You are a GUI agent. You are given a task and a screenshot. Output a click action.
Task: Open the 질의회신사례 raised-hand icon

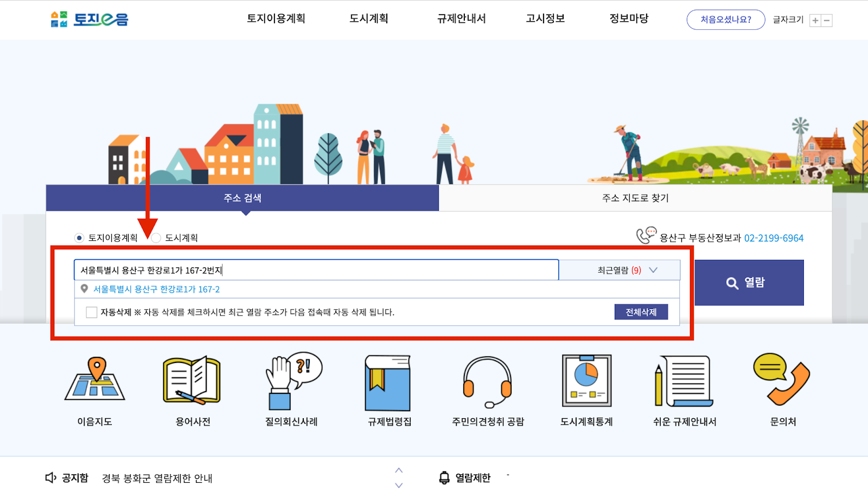pyautogui.click(x=293, y=381)
